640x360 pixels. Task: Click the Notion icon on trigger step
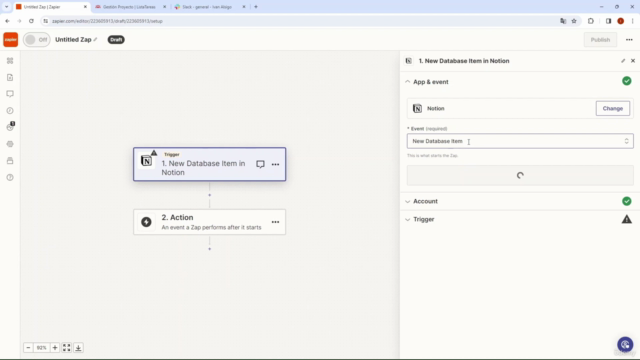pos(147,161)
